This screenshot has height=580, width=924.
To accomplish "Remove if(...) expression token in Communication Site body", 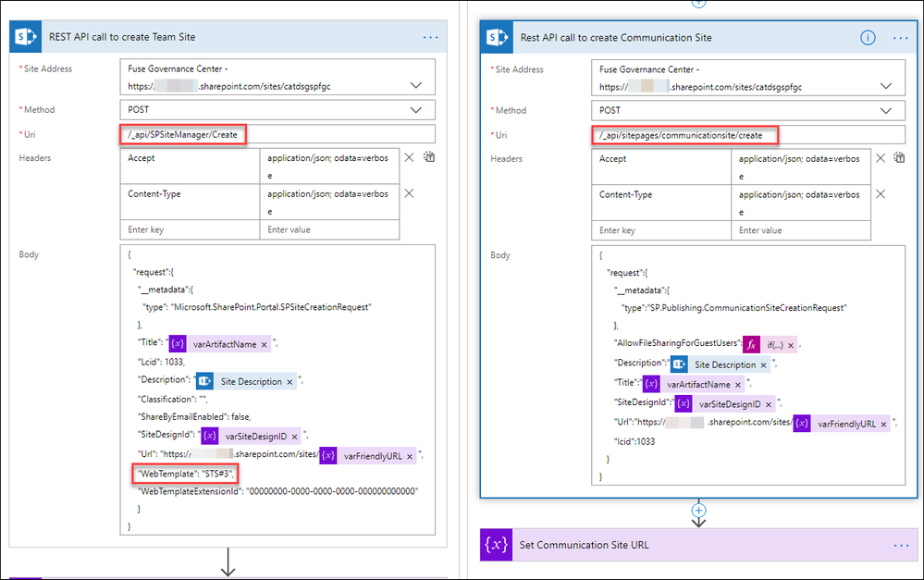I will 791,345.
